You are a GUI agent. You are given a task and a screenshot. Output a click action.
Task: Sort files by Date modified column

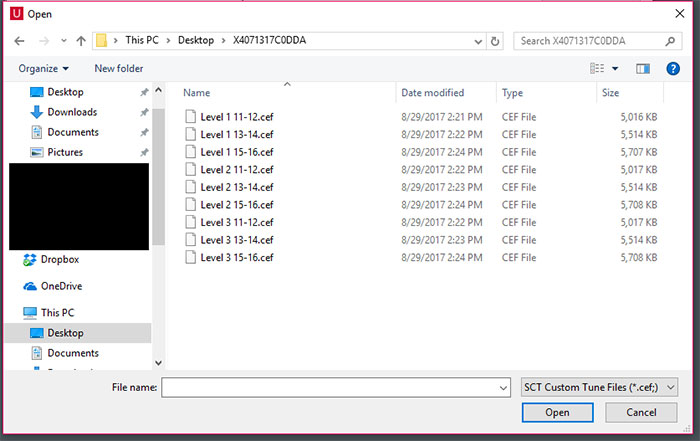tap(432, 92)
